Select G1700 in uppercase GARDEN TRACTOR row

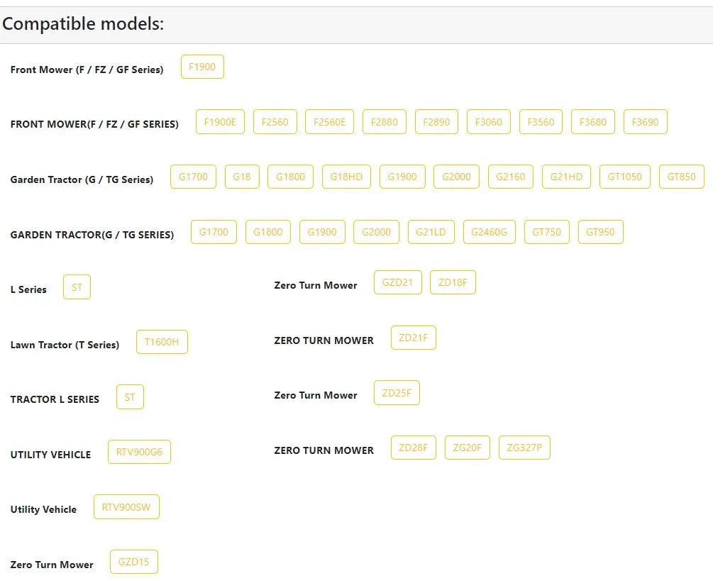pyautogui.click(x=214, y=232)
